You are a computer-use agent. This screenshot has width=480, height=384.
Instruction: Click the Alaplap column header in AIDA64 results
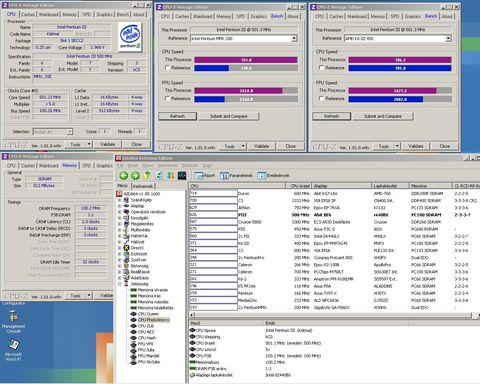coord(342,186)
